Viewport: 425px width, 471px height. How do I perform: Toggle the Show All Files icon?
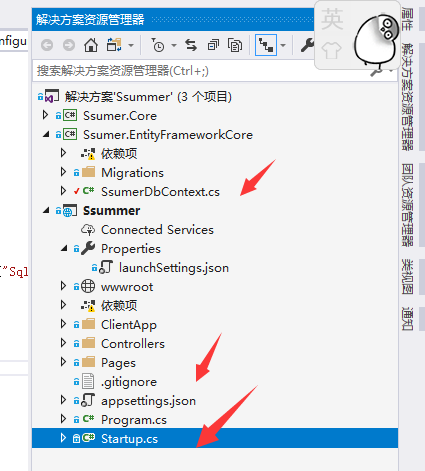235,45
